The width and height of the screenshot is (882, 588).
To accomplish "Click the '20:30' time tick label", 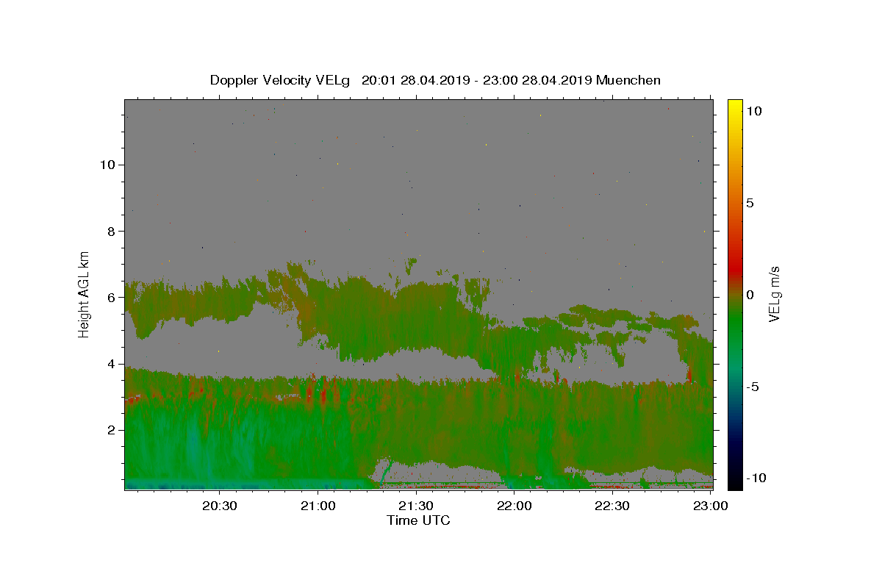I will click(220, 506).
